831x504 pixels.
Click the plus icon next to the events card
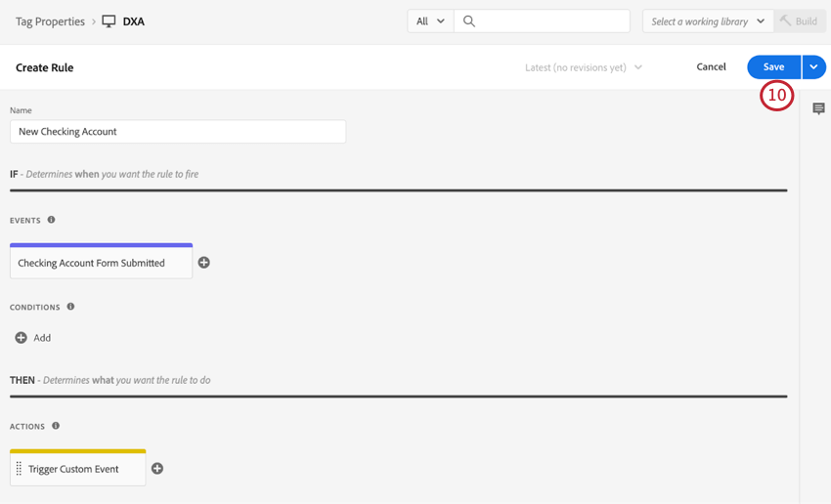(x=203, y=263)
